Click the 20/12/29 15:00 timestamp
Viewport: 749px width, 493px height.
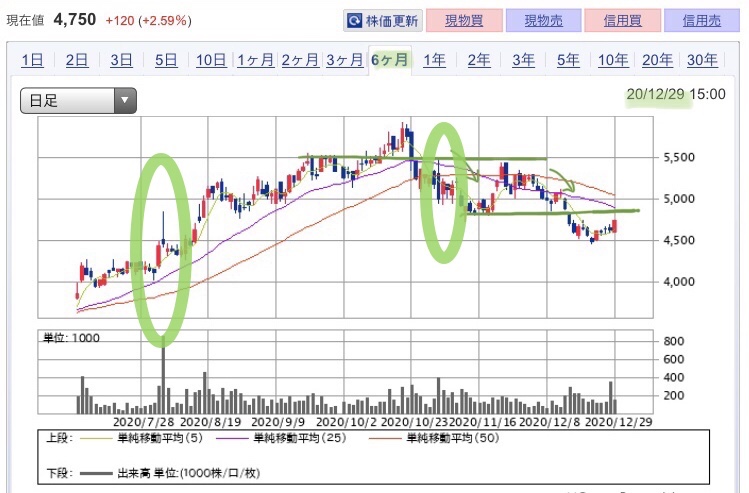pos(676,94)
